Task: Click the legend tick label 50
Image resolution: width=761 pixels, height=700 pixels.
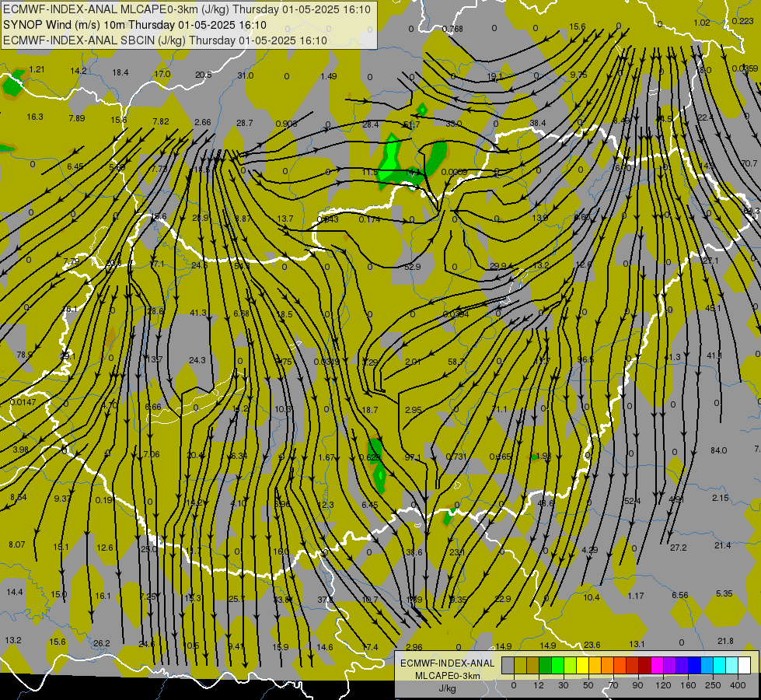Action: point(588,685)
